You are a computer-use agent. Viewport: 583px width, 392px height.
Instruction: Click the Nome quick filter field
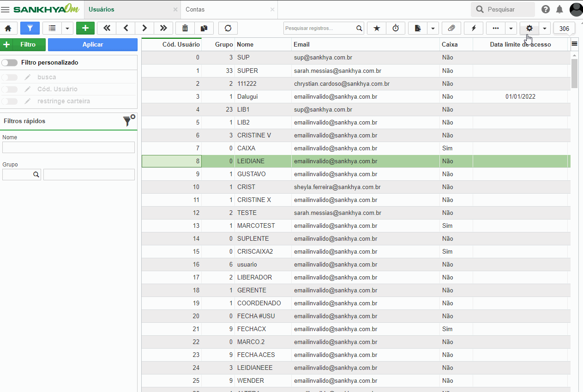[68, 147]
